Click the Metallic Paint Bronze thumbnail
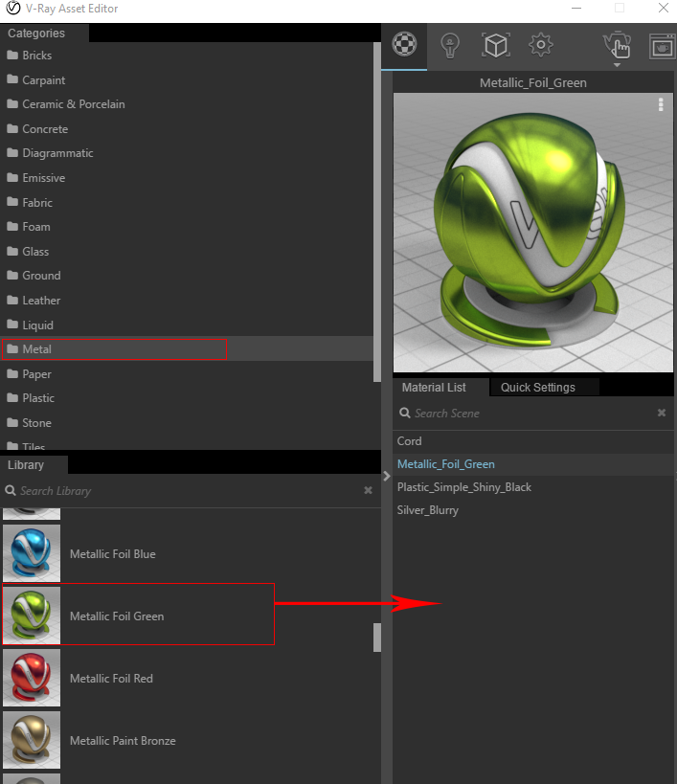677x784 pixels. click(x=32, y=740)
